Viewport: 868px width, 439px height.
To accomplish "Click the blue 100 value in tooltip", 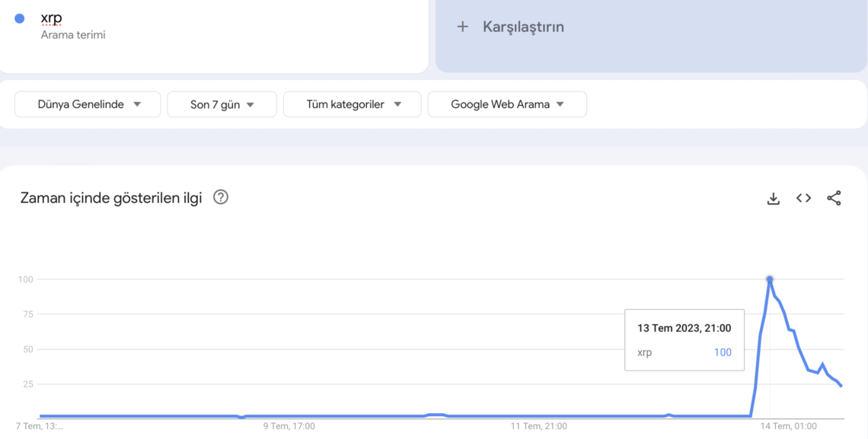I will pyautogui.click(x=723, y=352).
